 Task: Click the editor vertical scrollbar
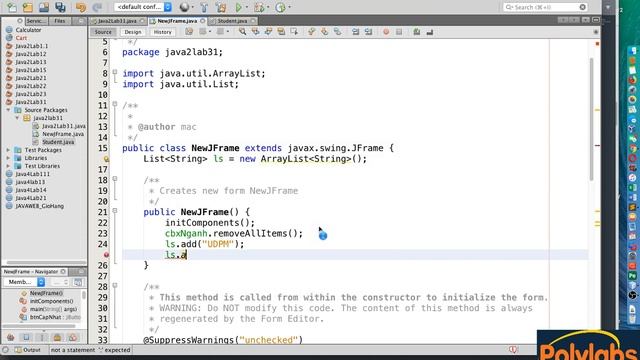coord(591,118)
